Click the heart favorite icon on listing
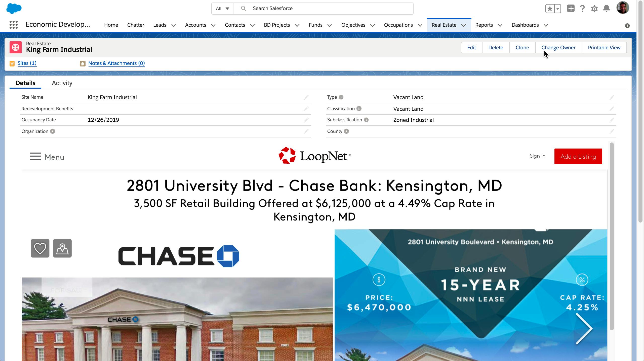 click(x=40, y=248)
